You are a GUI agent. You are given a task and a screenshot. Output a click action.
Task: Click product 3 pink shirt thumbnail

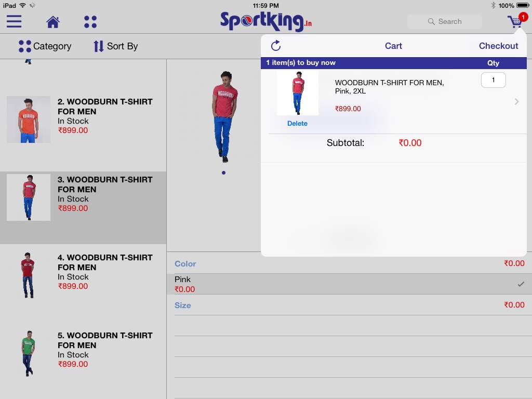pyautogui.click(x=29, y=197)
